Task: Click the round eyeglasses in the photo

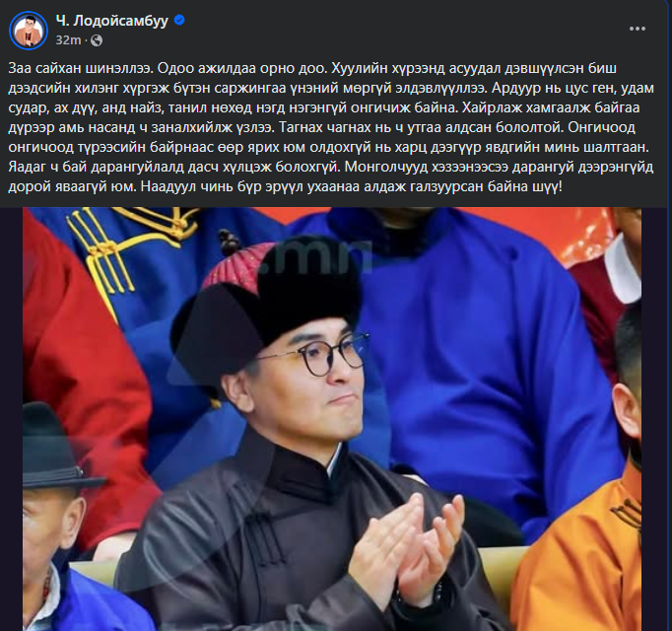Action: (316, 355)
